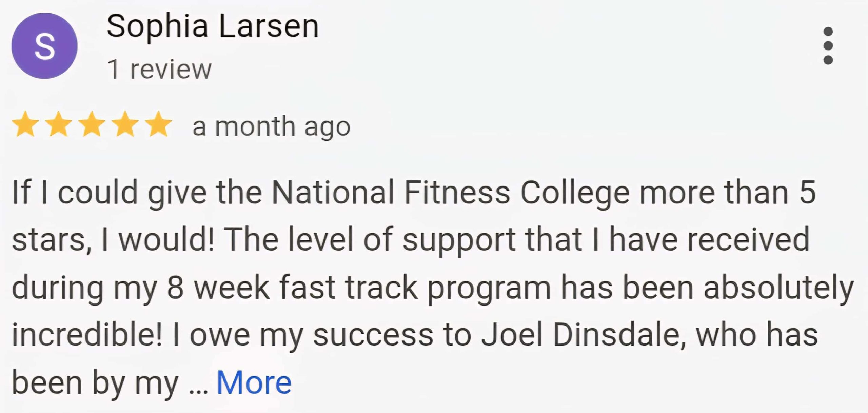Click the fourth gold rating star

pos(125,124)
